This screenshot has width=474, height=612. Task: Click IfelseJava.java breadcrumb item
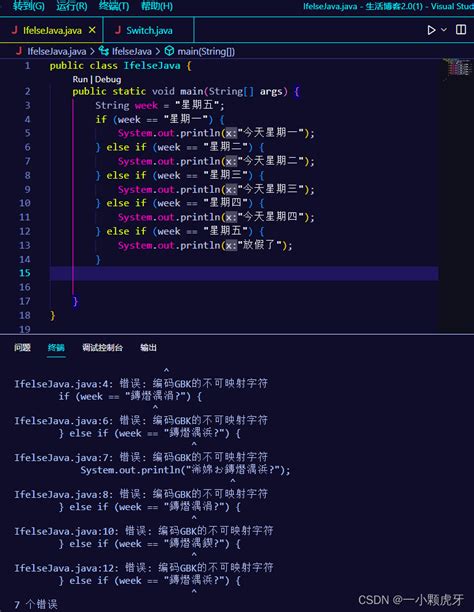[x=56, y=52]
